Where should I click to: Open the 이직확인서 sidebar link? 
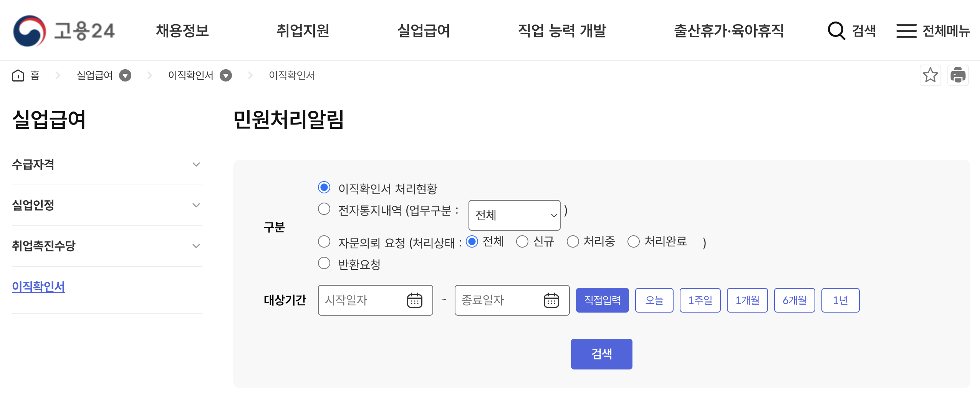pos(38,287)
